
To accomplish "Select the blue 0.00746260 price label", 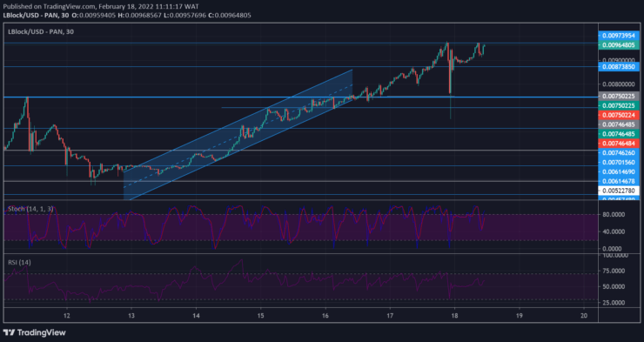I will [x=619, y=153].
